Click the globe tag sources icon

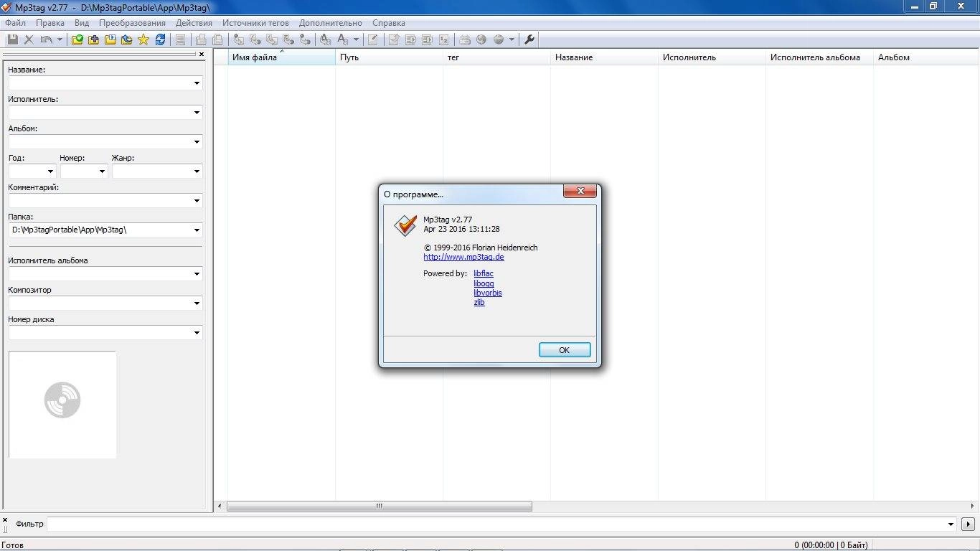pyautogui.click(x=498, y=39)
